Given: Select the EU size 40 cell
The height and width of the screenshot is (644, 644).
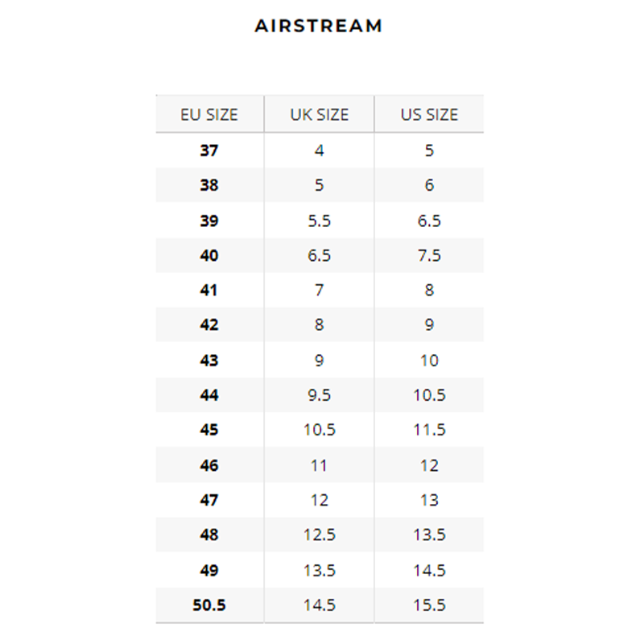Looking at the screenshot, I should point(209,255).
